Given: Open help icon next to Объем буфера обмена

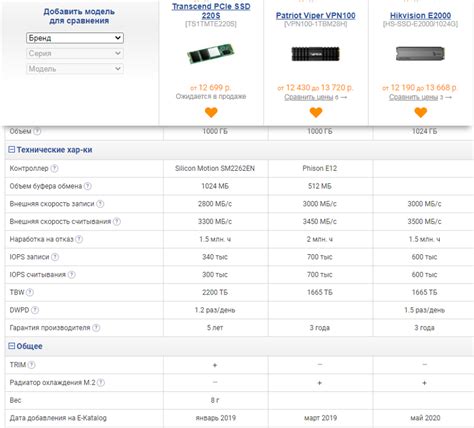Looking at the screenshot, I should [87, 186].
